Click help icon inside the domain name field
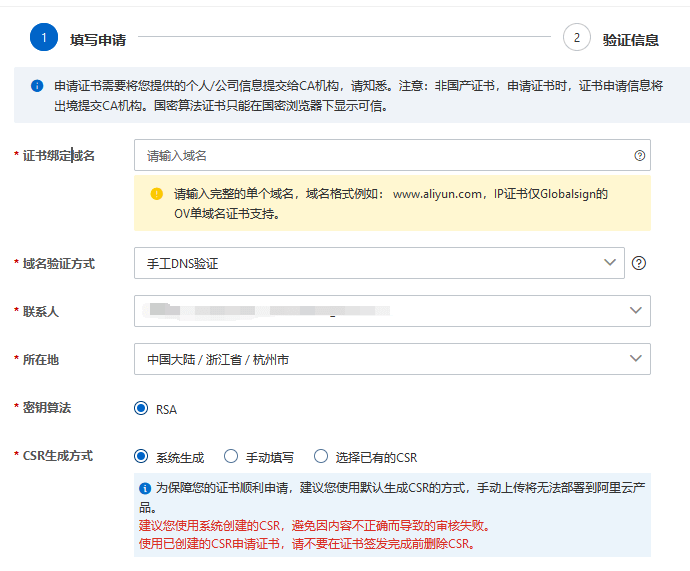 [x=639, y=156]
